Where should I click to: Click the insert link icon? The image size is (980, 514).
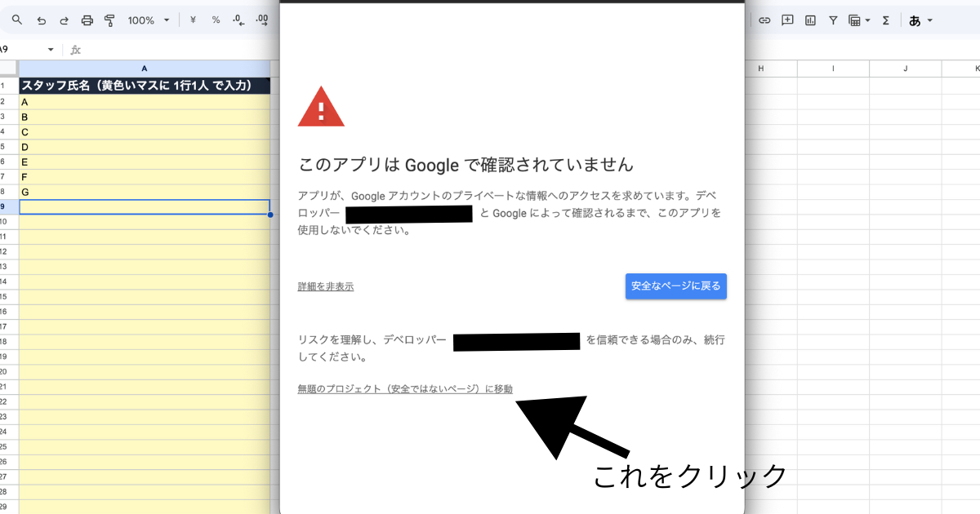(764, 20)
